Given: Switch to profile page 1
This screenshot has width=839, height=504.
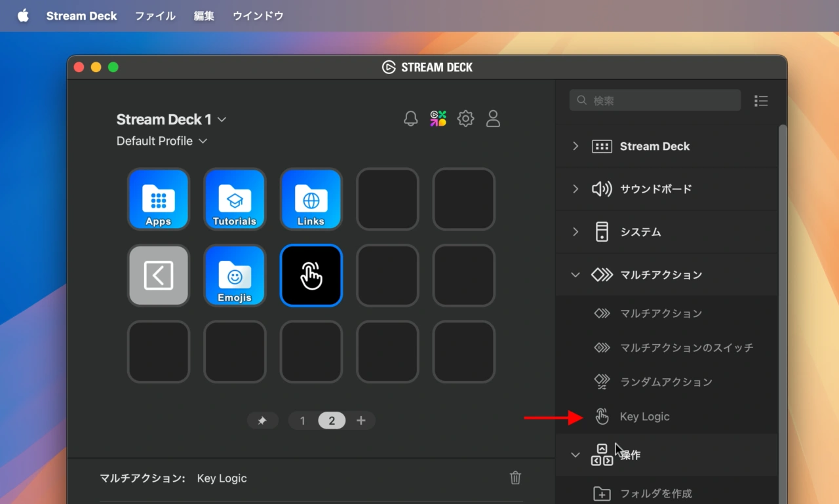Looking at the screenshot, I should pos(302,420).
